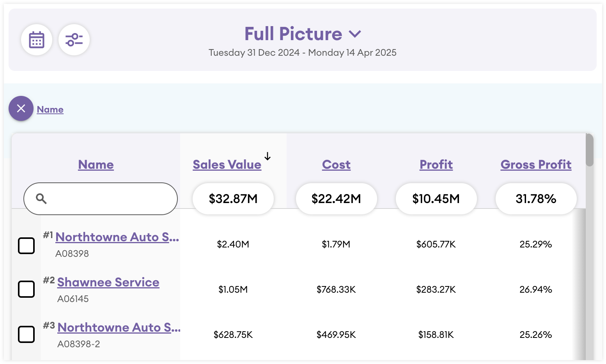
Task: Click the $32.87M total sales value pill
Action: click(x=233, y=199)
